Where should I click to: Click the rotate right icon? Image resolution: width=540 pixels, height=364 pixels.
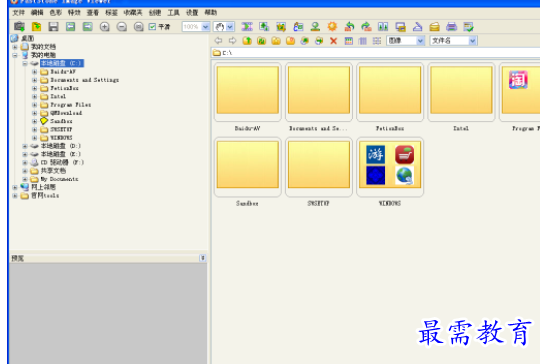(x=366, y=27)
